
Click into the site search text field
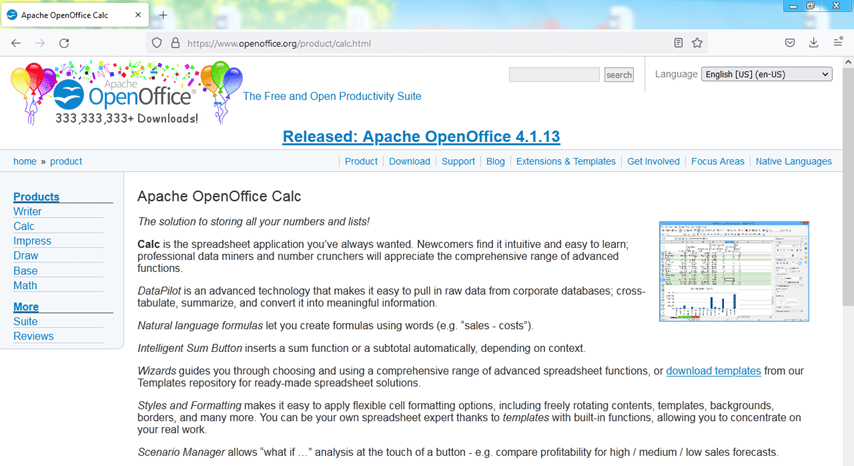[554, 75]
